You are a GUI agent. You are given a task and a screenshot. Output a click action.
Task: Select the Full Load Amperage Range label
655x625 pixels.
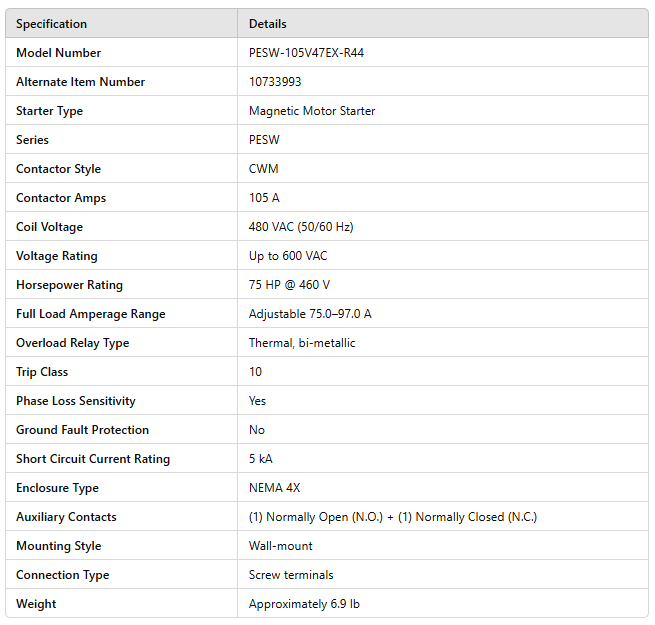pos(91,314)
